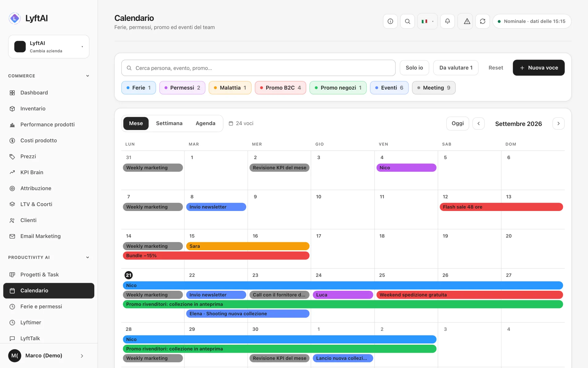Click the Oggi button
Viewport: 588px width, 368px height.
[458, 123]
